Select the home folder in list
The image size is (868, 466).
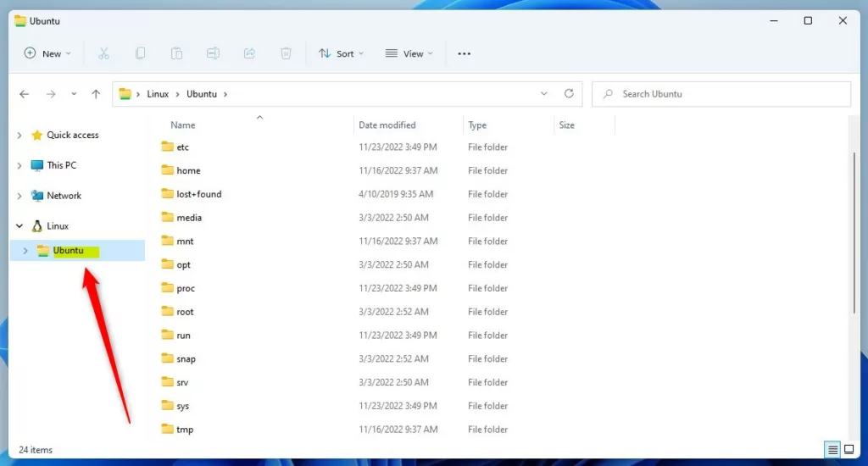pyautogui.click(x=188, y=170)
